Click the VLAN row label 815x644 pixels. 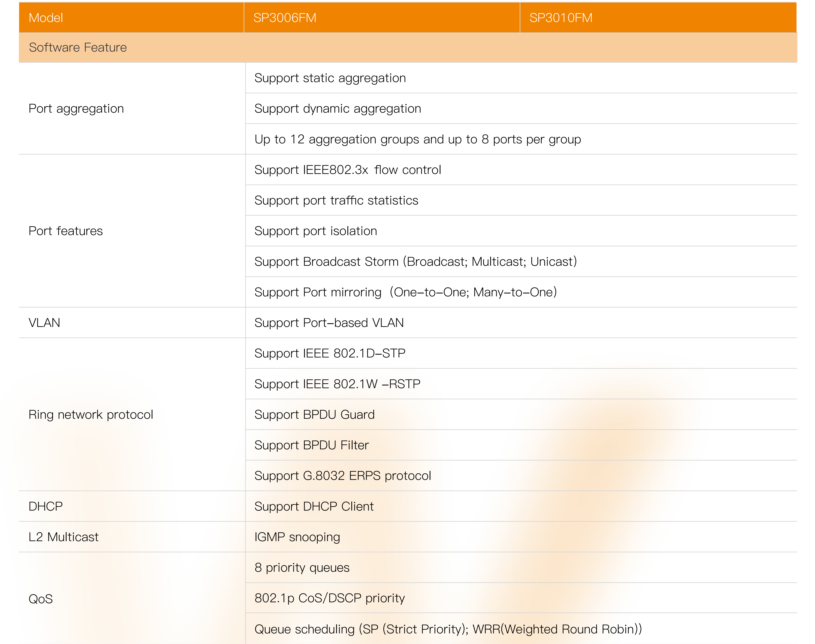[44, 323]
